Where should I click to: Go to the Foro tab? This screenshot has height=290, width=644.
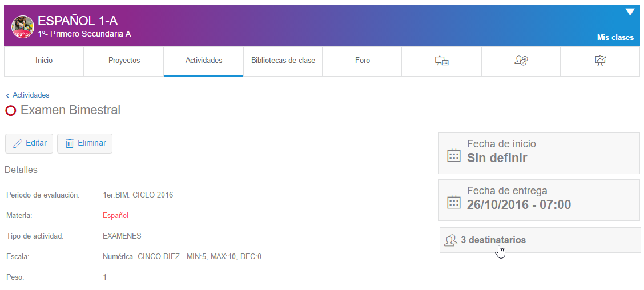pos(363,61)
